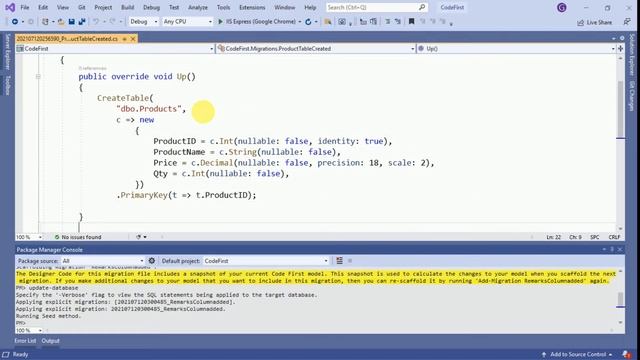The height and width of the screenshot is (360, 640).
Task: Click the PM> console prompt line
Action: 20,323
